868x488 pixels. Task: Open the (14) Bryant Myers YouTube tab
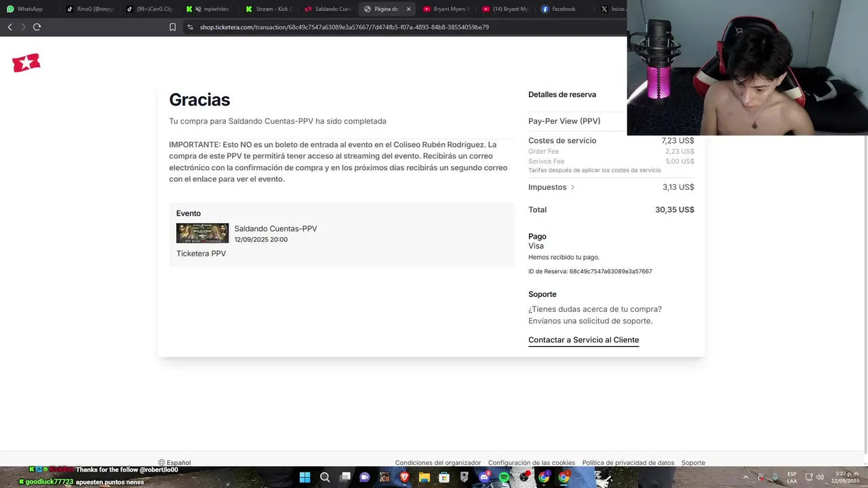506,9
